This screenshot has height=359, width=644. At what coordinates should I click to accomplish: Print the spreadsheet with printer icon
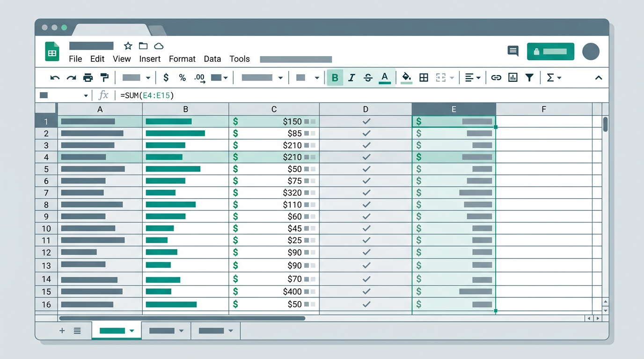88,78
